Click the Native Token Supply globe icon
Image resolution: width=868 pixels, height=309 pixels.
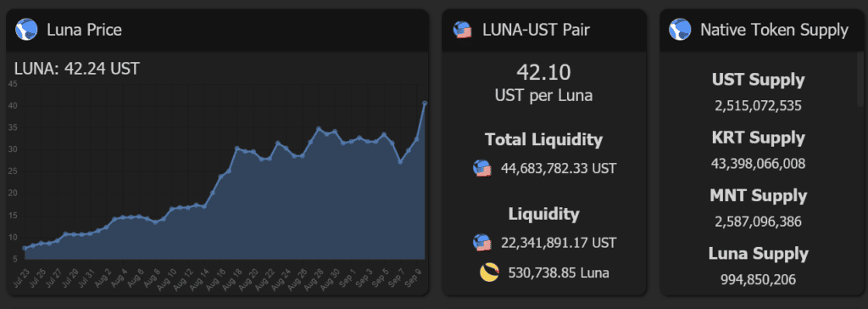coord(680,30)
